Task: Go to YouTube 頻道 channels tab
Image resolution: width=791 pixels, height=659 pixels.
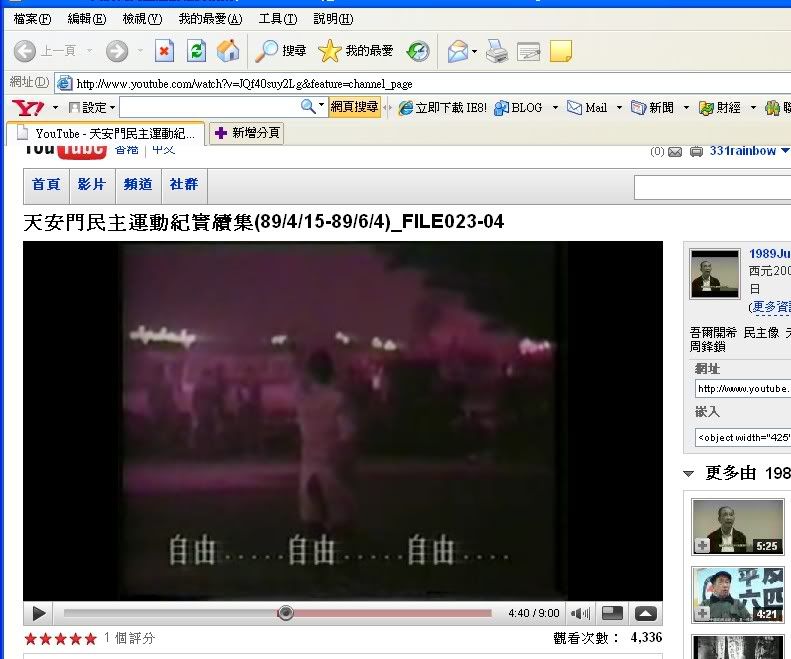Action: point(138,185)
